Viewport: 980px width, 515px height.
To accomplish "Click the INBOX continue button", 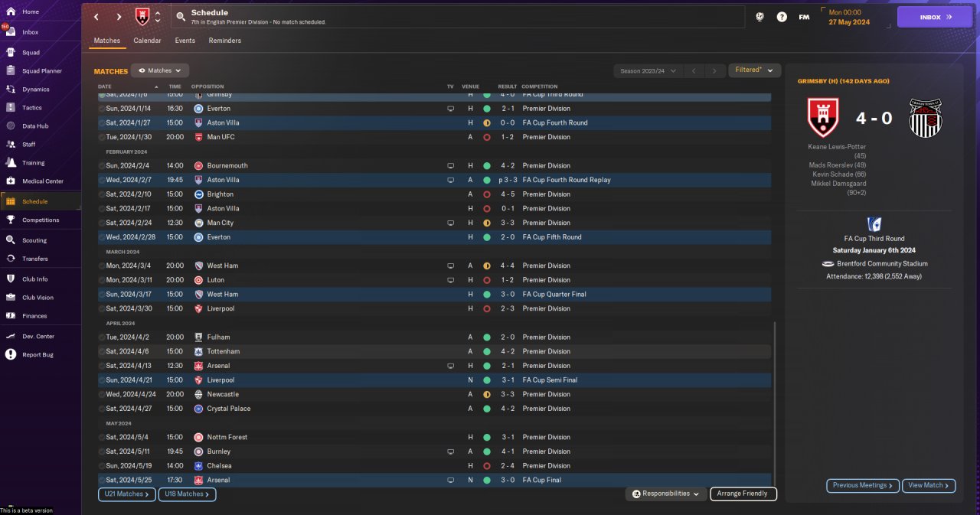I will coord(935,17).
